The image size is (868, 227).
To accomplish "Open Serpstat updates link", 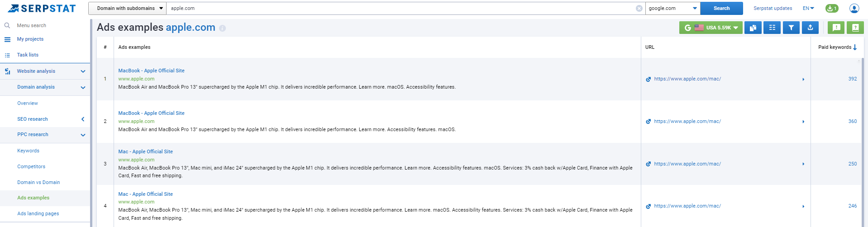I will [773, 8].
